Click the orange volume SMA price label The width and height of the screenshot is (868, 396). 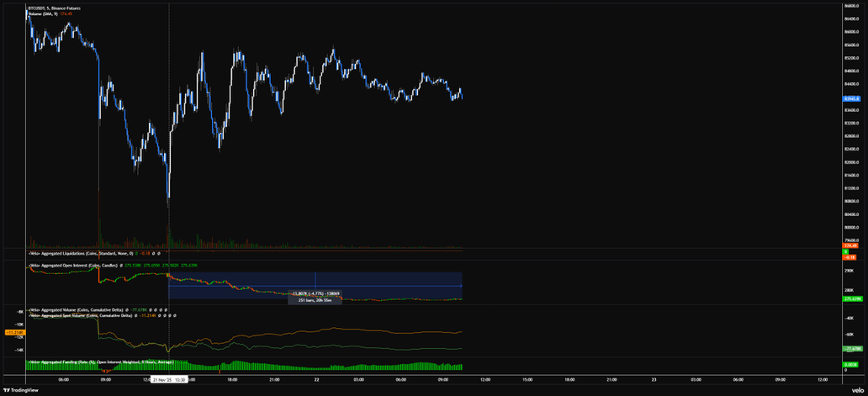point(849,245)
